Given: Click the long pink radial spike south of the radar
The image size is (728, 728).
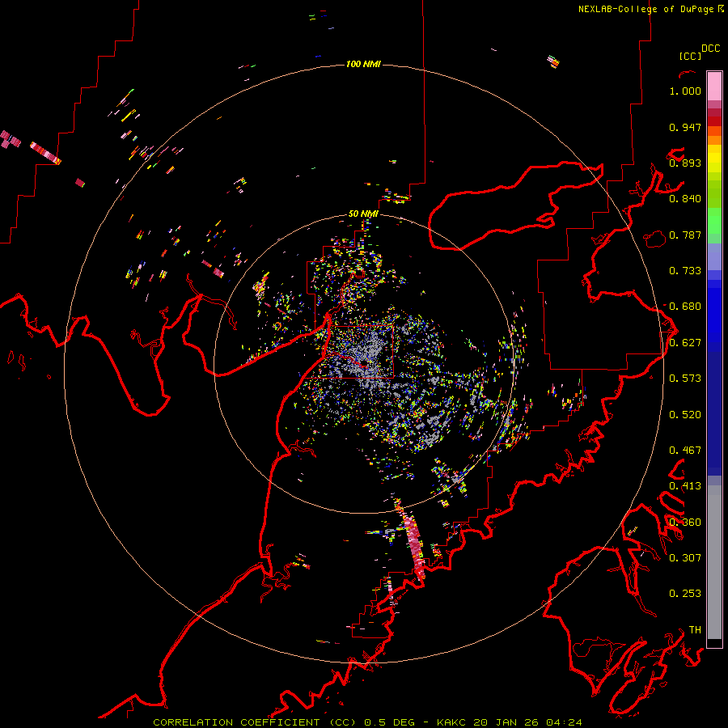Looking at the screenshot, I should [x=413, y=544].
